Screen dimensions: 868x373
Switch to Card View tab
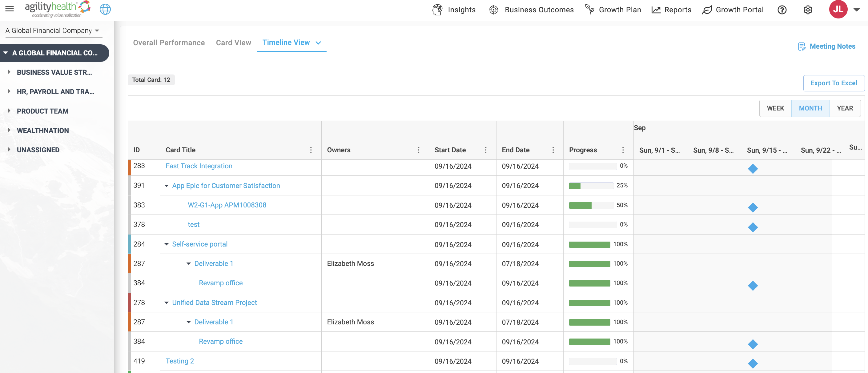pyautogui.click(x=234, y=43)
